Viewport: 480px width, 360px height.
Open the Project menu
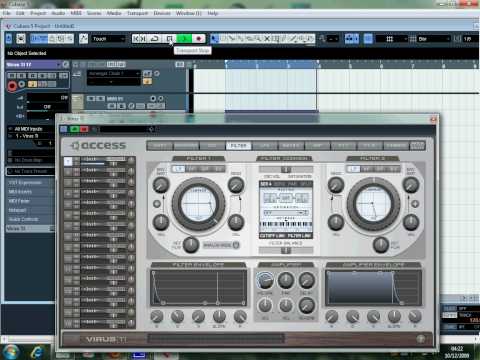coord(38,13)
